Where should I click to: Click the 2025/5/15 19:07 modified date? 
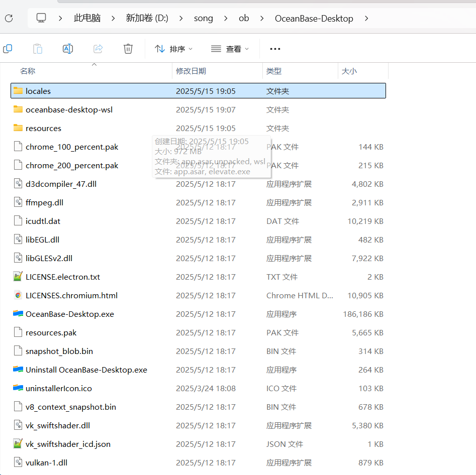(206, 109)
